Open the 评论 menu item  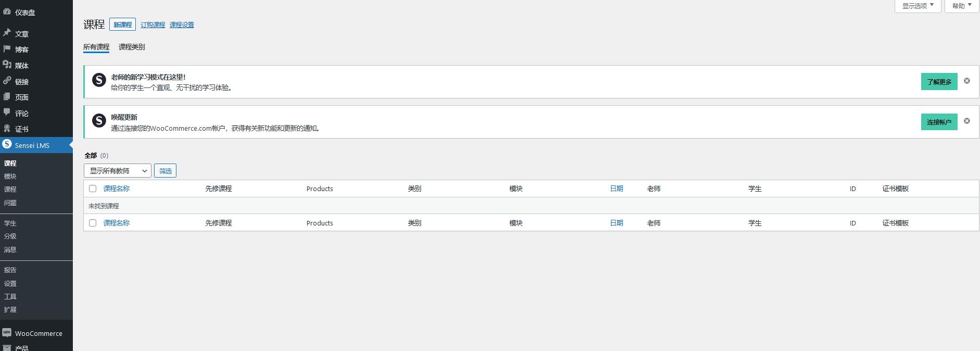tap(36, 113)
